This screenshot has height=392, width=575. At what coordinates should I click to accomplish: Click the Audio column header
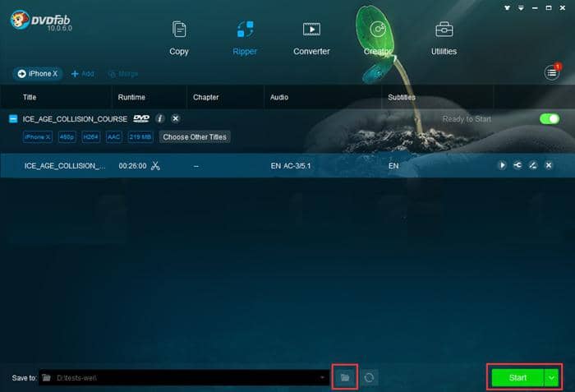coord(279,97)
